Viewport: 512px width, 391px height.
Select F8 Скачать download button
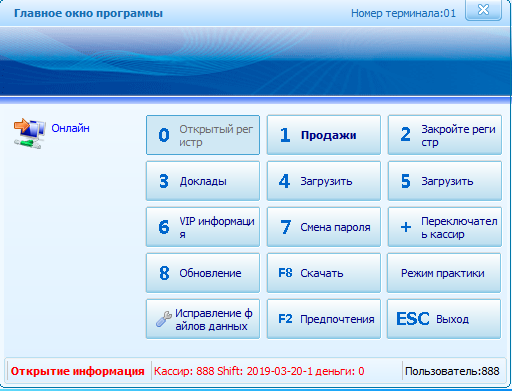click(324, 273)
